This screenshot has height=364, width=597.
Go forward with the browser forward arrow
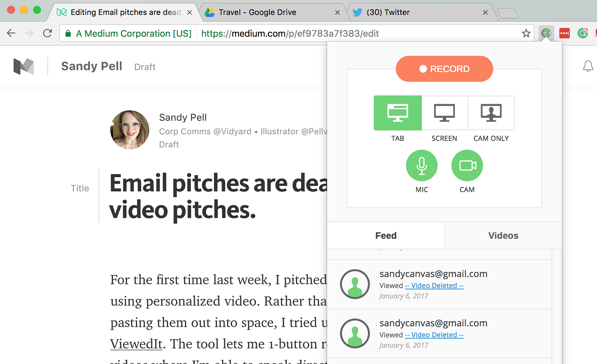pyautogui.click(x=29, y=33)
